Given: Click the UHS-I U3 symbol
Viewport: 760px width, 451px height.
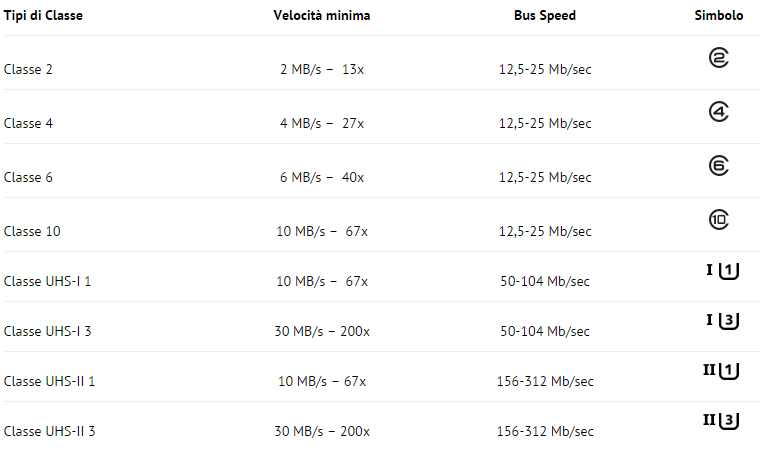Looking at the screenshot, I should click(x=722, y=320).
